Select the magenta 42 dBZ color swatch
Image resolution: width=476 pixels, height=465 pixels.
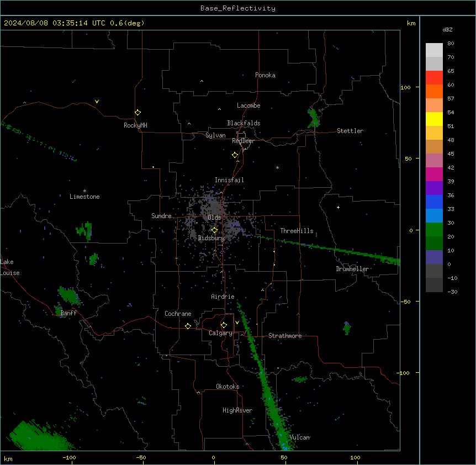click(434, 174)
